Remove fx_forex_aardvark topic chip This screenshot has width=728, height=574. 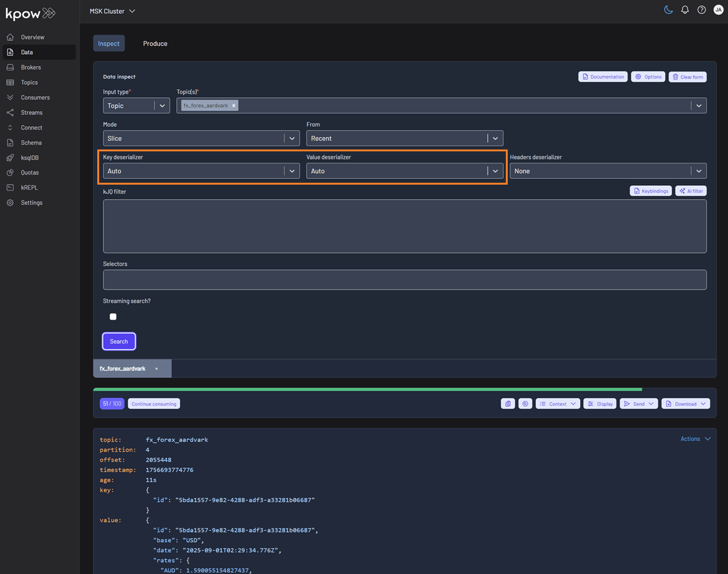[233, 106]
